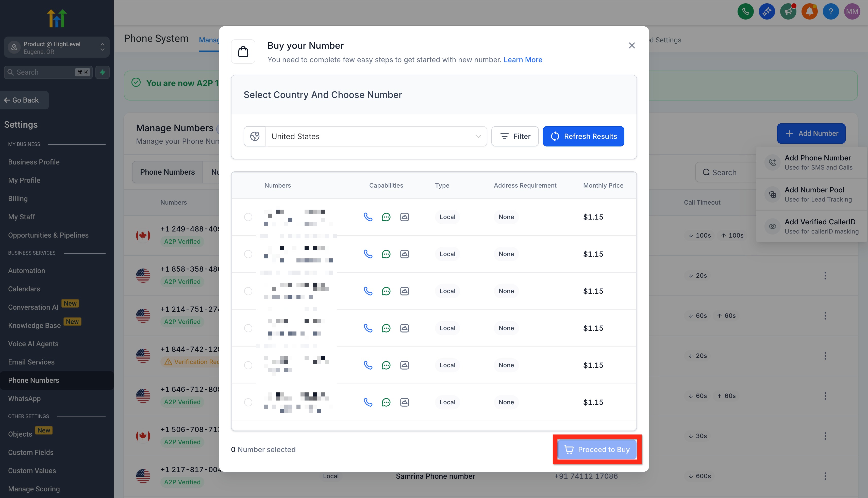This screenshot has width=868, height=498.
Task: Click the MMS image icon in last row
Action: point(404,402)
